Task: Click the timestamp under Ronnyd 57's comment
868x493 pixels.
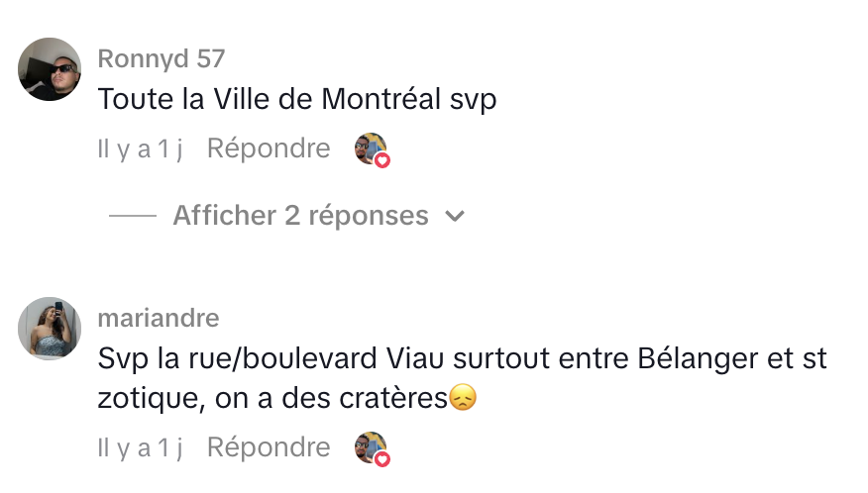Action: pos(141,148)
